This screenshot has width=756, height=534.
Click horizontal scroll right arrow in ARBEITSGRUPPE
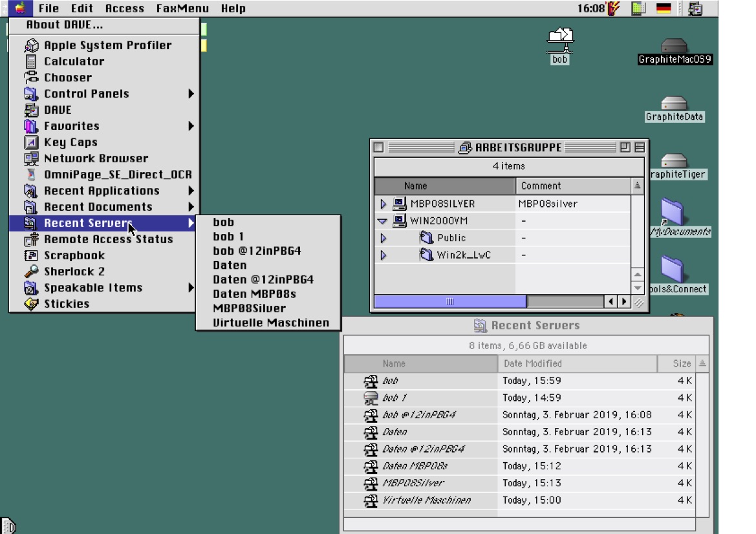[x=624, y=302]
